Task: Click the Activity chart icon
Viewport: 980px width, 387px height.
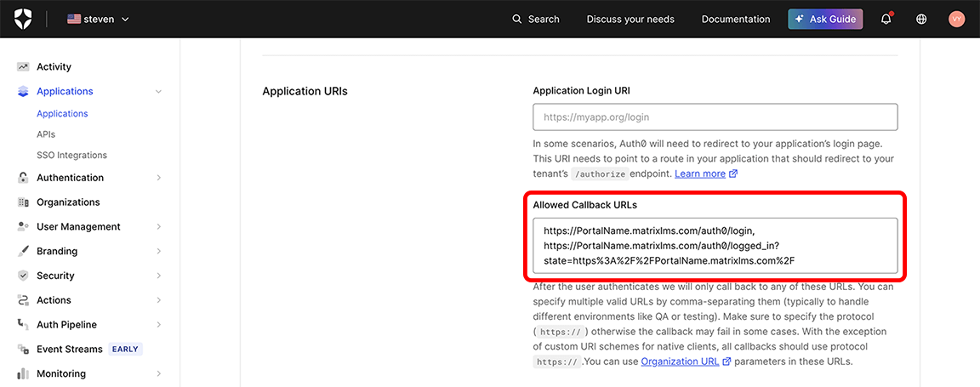Action: pyautogui.click(x=23, y=67)
